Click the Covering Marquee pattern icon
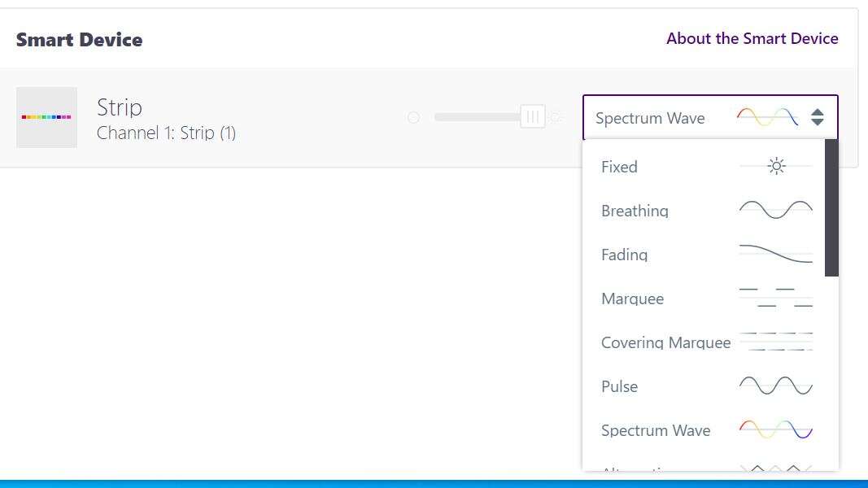868x488 pixels. click(x=776, y=342)
